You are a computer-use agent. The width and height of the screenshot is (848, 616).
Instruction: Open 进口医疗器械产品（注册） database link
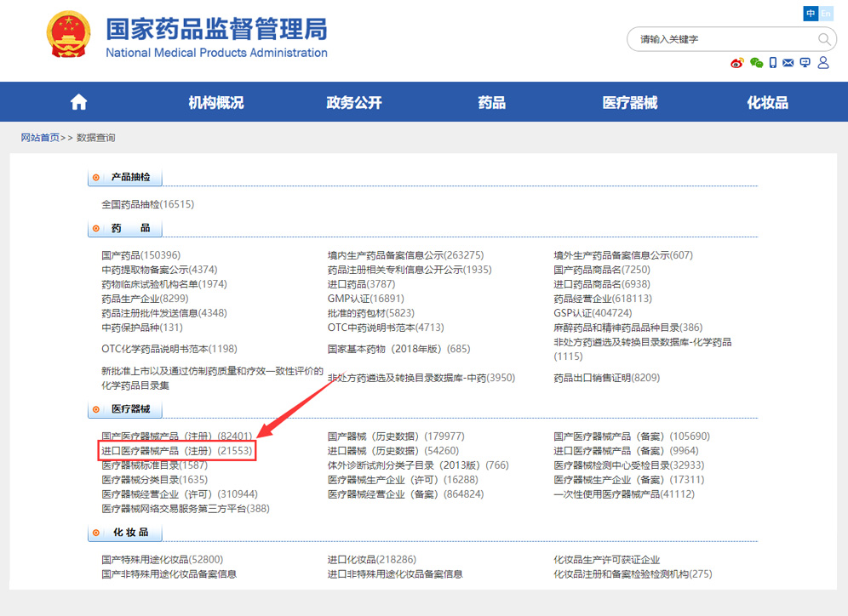tap(176, 451)
